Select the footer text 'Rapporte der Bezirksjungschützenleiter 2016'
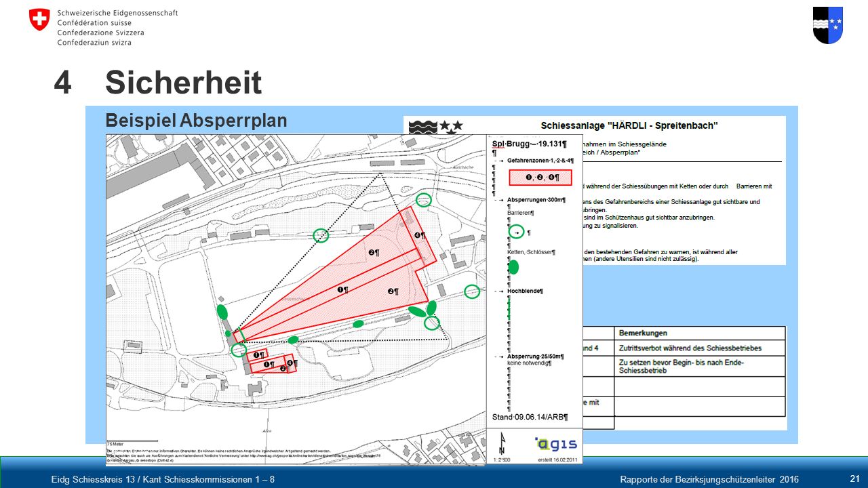The image size is (868, 488). pos(709,480)
